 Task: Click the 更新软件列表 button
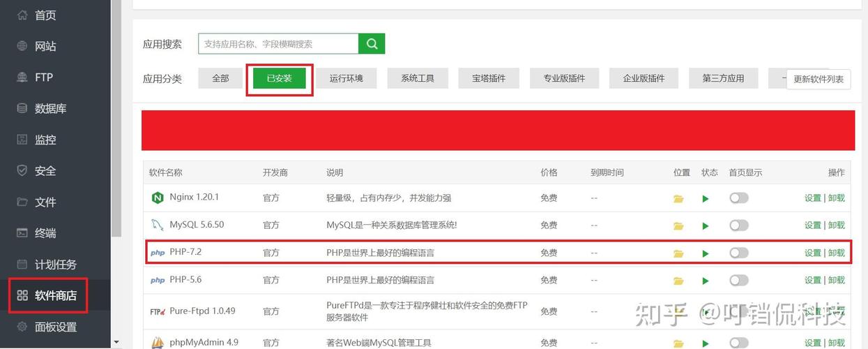(x=818, y=79)
